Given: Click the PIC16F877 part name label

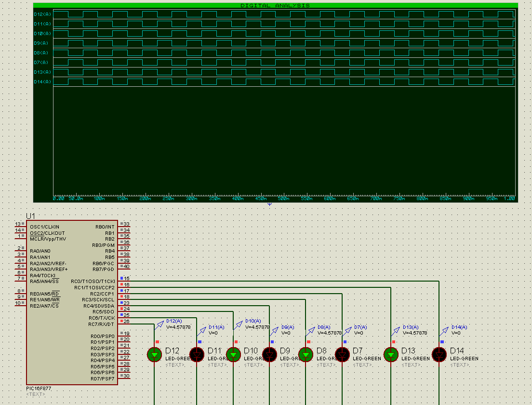Looking at the screenshot, I should tap(39, 388).
